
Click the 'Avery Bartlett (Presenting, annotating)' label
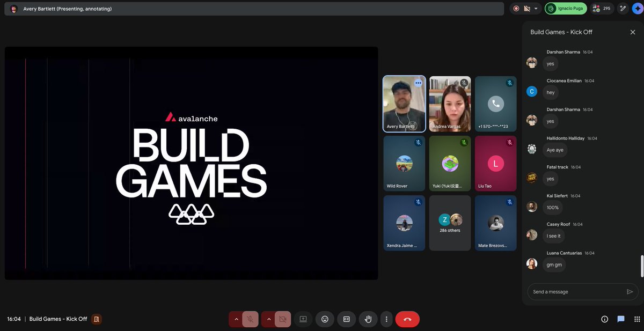click(x=68, y=9)
